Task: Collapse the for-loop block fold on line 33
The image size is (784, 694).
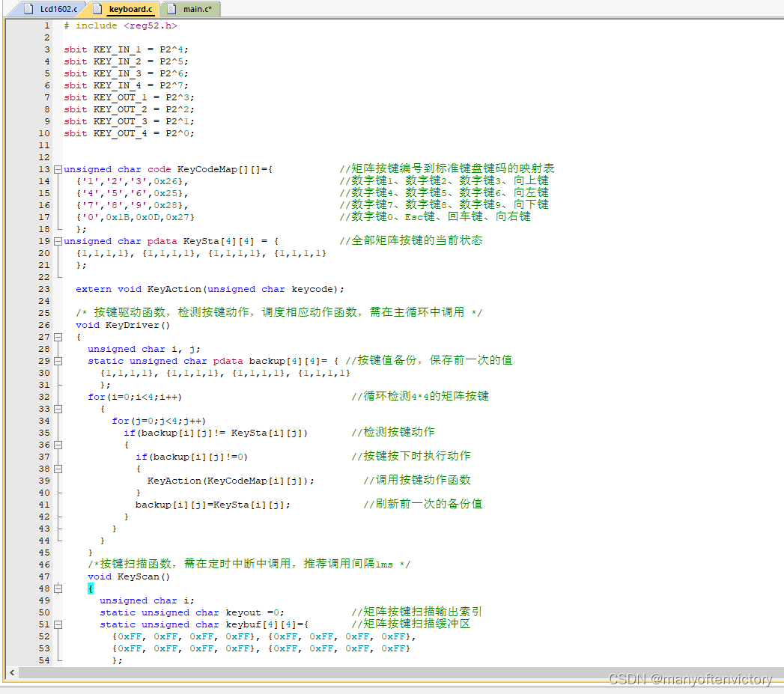Action: 58,409
